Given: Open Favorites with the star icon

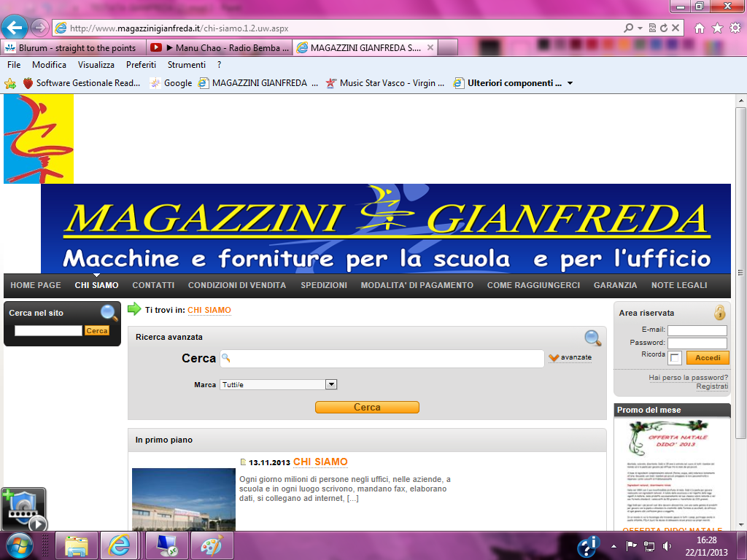Looking at the screenshot, I should pyautogui.click(x=717, y=28).
